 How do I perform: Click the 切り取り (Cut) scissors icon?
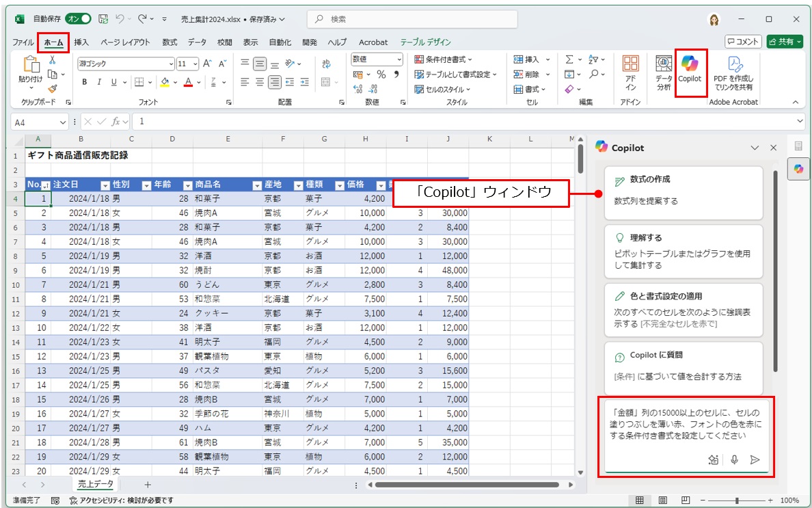[53, 60]
